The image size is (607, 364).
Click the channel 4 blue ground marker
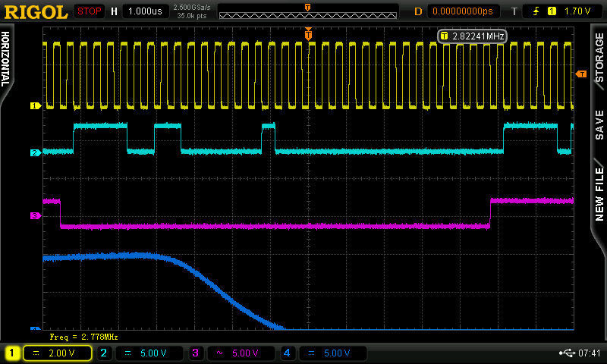click(x=36, y=328)
